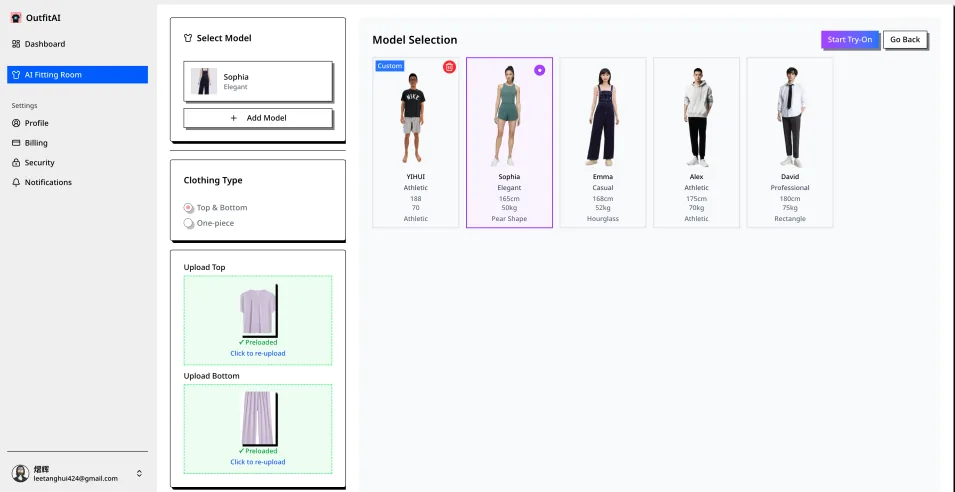Click the Start Try-On button
The image size is (955, 492).
(x=850, y=40)
